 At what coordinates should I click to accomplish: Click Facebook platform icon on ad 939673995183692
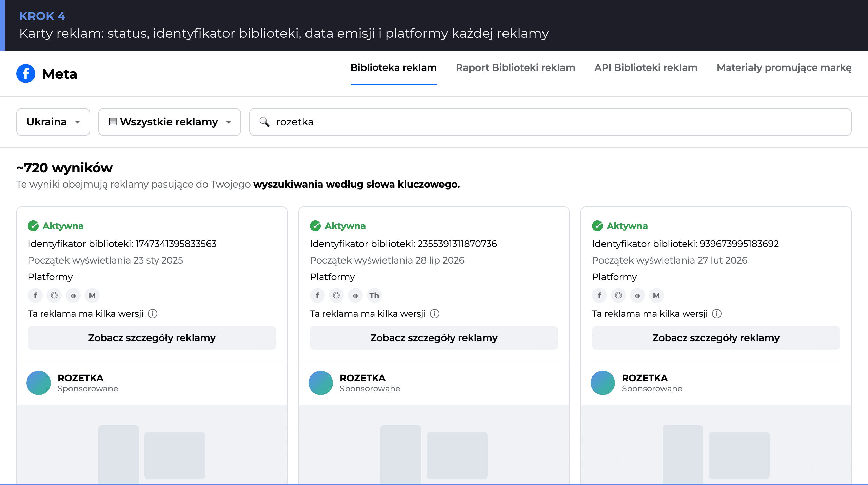pos(599,295)
